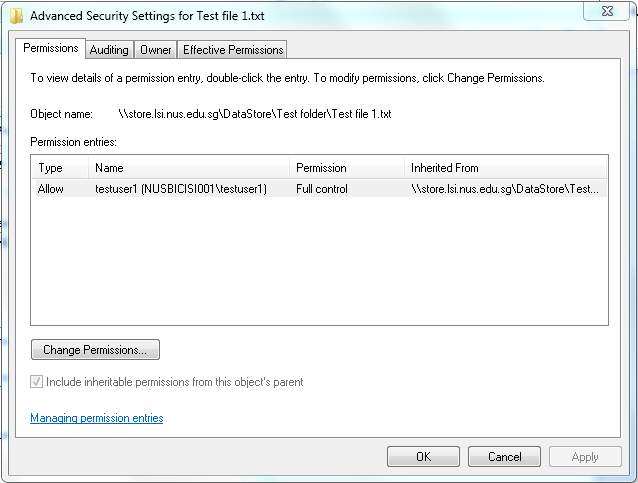Click the folder icon in title bar
Screen dimensions: 638x483
pos(17,16)
